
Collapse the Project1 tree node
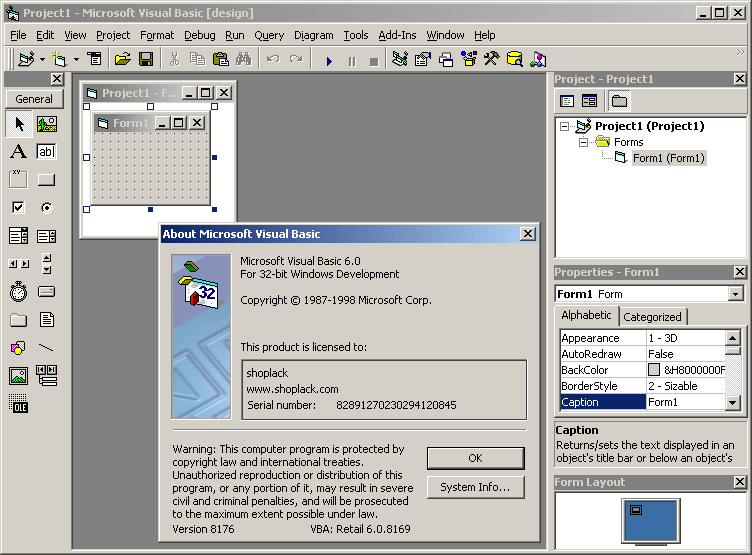[x=564, y=127]
